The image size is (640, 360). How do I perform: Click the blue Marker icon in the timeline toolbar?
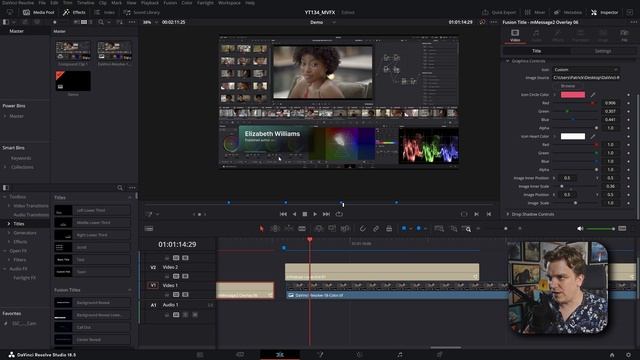[418, 229]
